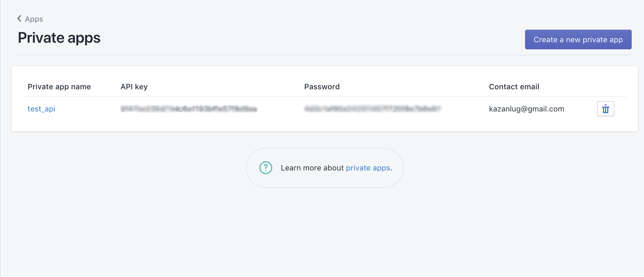Image resolution: width=644 pixels, height=277 pixels.
Task: Click the blurred password value
Action: tap(373, 109)
